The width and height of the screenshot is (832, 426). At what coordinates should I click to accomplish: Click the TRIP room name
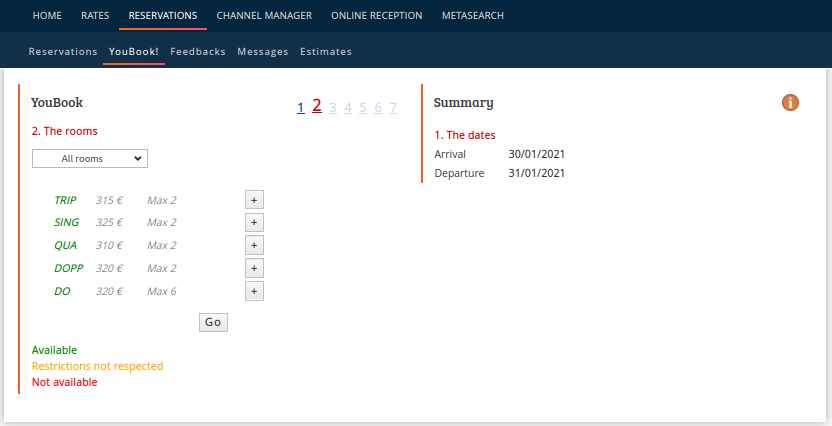click(x=65, y=200)
